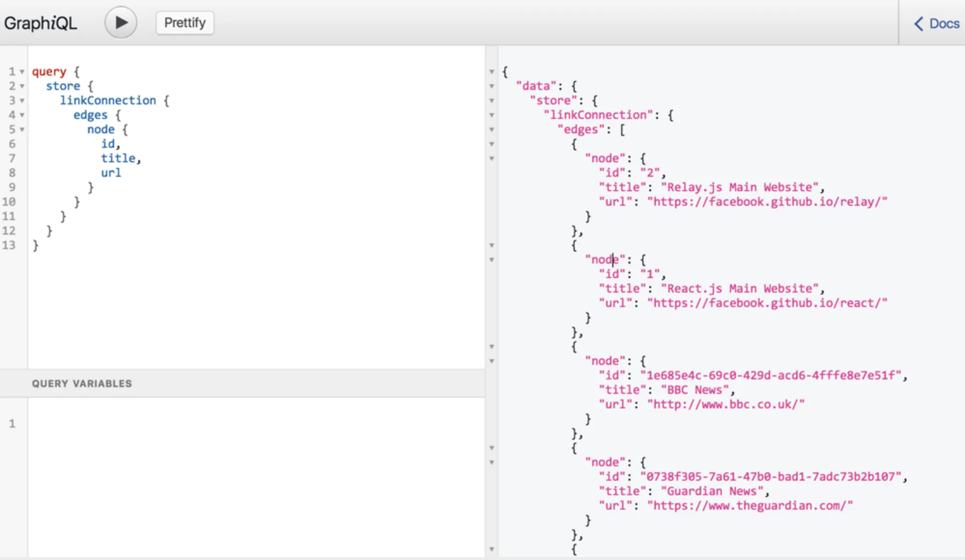This screenshot has width=965, height=560.
Task: Collapse the node block on line 5
Action: pos(22,130)
